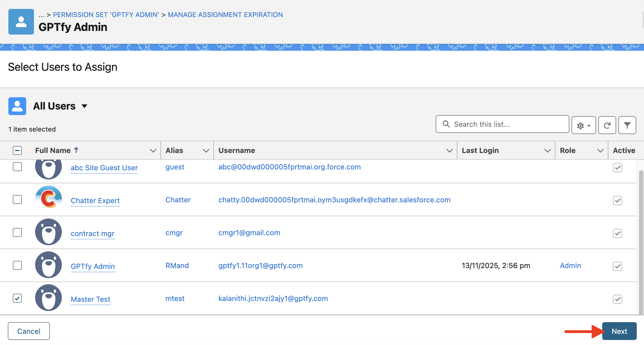Viewport: 644px width, 345px height.
Task: Click the refresh list icon
Action: [x=607, y=125]
